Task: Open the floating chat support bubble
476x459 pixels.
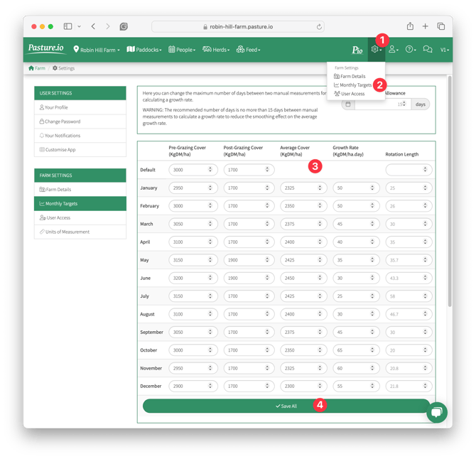Action: 436,412
